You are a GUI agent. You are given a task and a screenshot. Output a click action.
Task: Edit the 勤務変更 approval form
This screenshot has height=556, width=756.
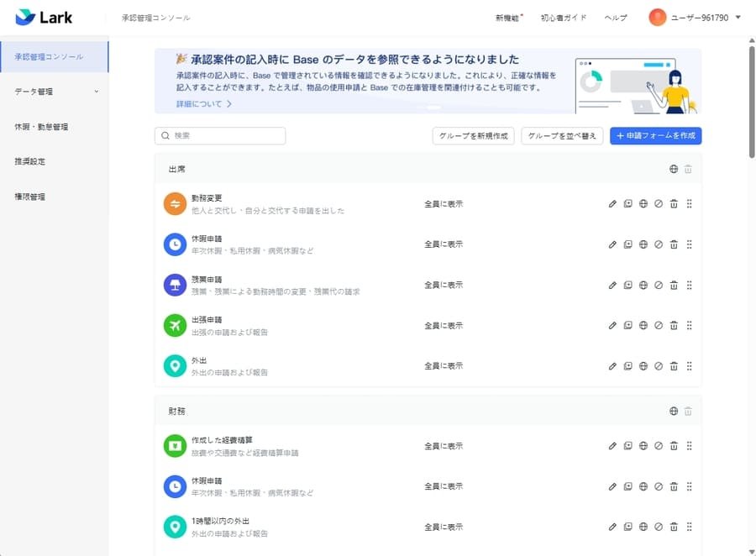pos(612,202)
